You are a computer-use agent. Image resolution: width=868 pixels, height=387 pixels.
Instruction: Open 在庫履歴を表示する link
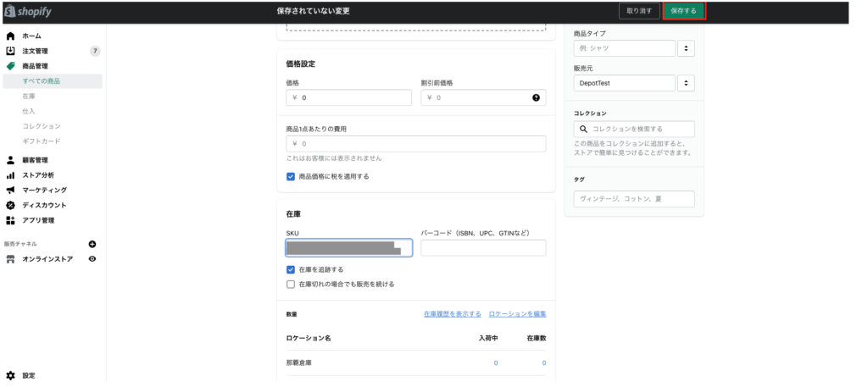pyautogui.click(x=452, y=314)
